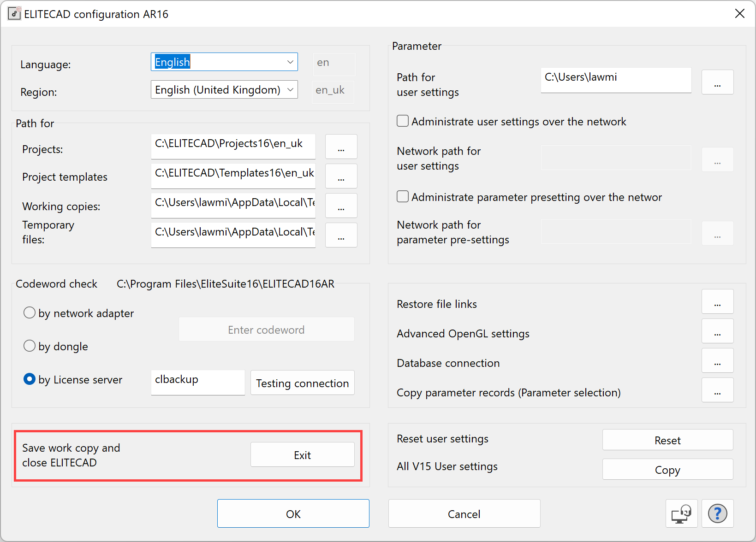
Task: Enable administrate parameter presetting over network
Action: [403, 196]
